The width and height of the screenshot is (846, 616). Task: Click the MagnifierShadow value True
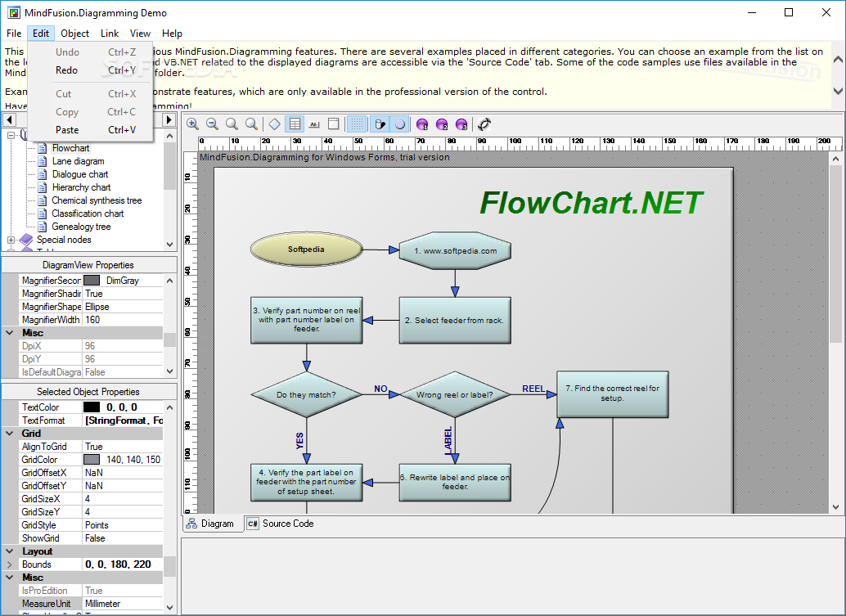pyautogui.click(x=123, y=294)
